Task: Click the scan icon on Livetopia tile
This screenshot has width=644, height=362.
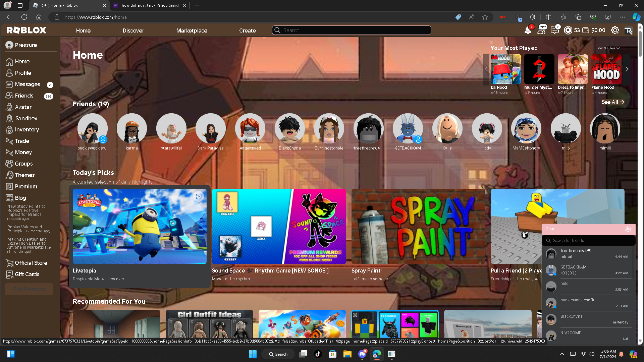Action: [x=199, y=196]
